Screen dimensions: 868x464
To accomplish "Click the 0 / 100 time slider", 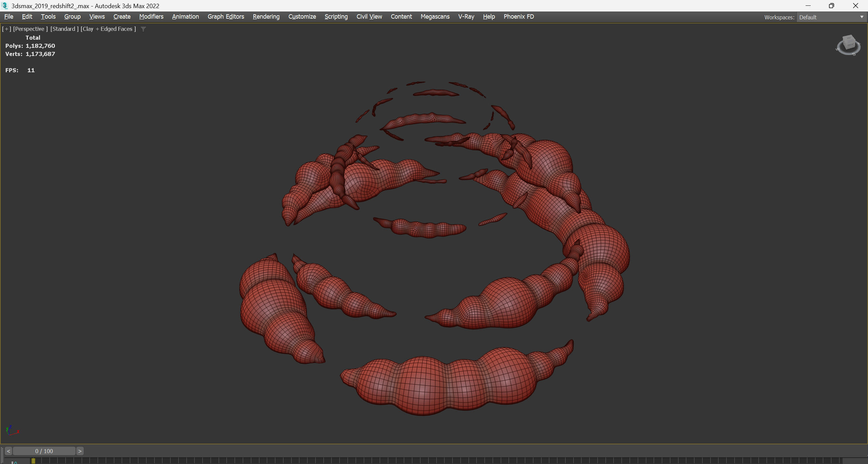I will 44,451.
